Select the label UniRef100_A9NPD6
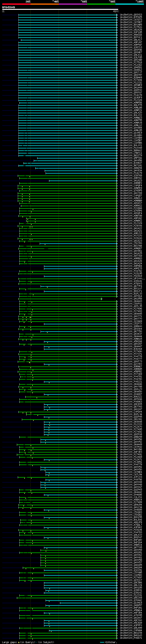 pyautogui.click(x=131, y=103)
